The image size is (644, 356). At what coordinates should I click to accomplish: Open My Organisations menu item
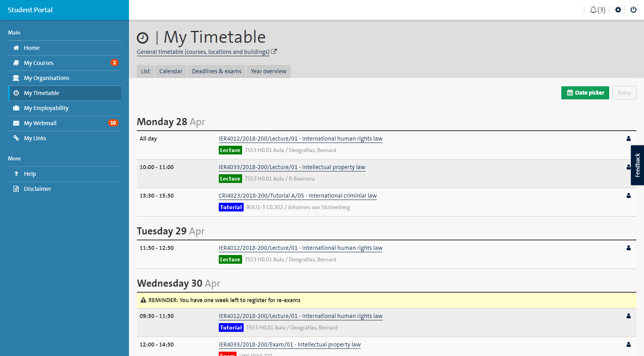coord(64,78)
